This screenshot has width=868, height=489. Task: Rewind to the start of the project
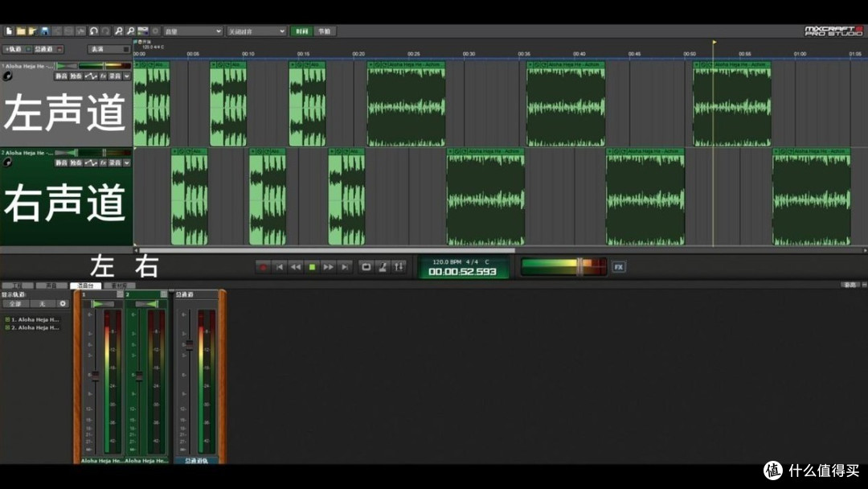click(280, 267)
